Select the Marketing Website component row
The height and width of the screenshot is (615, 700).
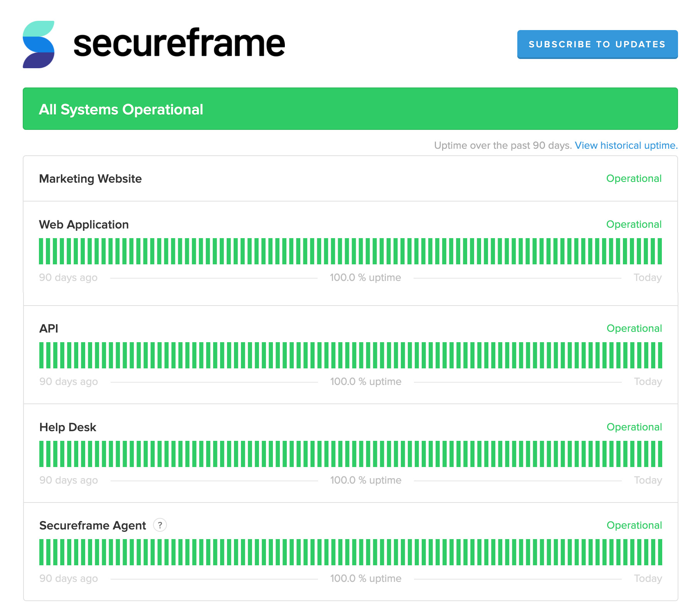pos(350,178)
